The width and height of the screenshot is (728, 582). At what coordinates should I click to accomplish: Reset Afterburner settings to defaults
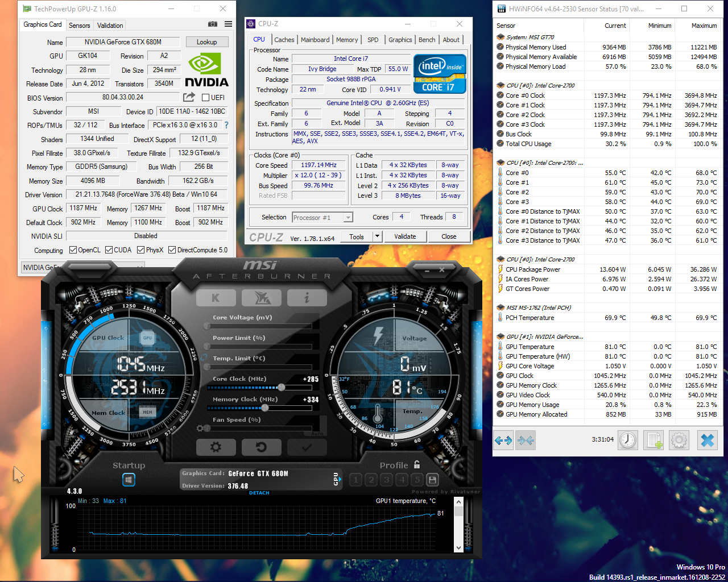261,447
